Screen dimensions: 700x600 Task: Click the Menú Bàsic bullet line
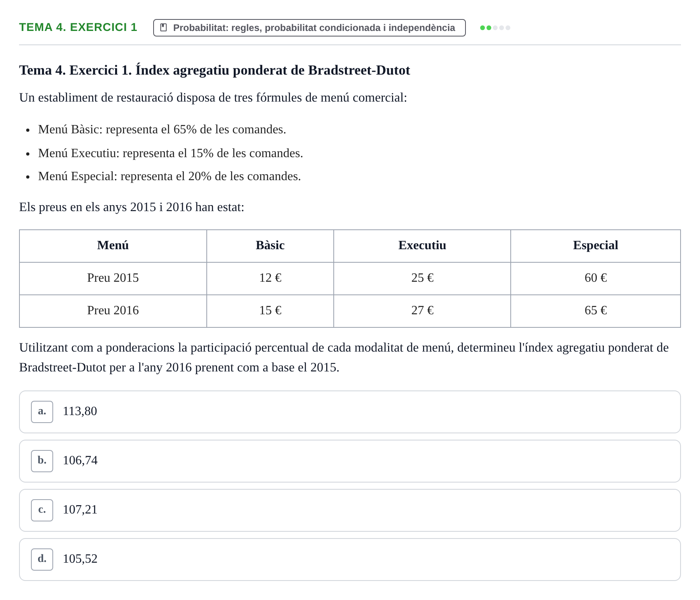(x=162, y=129)
